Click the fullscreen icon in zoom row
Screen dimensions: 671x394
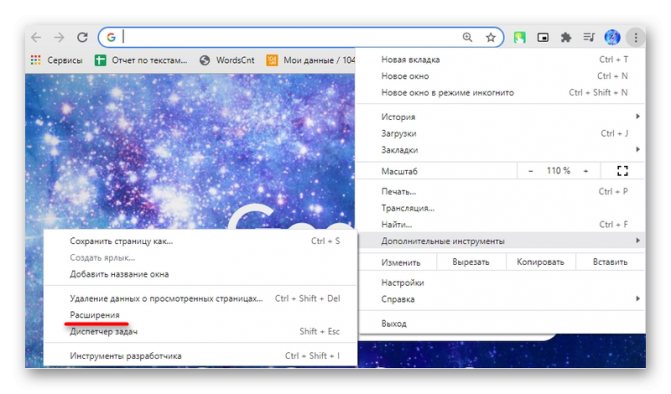pos(623,171)
